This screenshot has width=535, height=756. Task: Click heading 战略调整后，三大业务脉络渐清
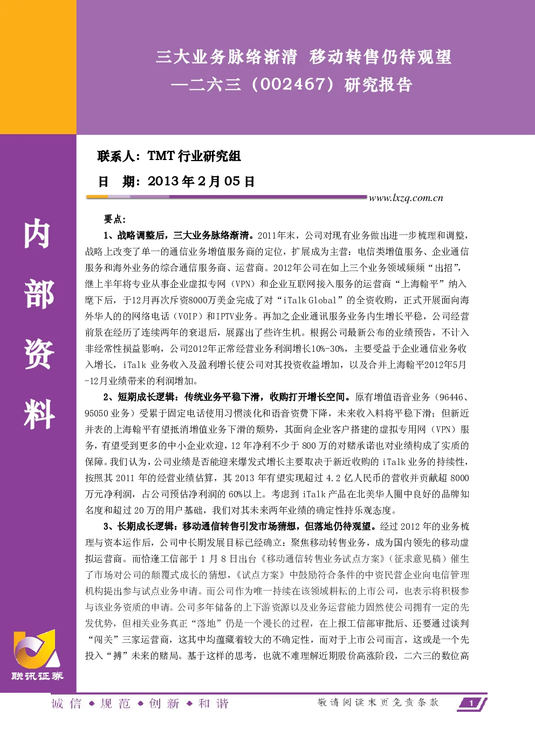[183, 235]
